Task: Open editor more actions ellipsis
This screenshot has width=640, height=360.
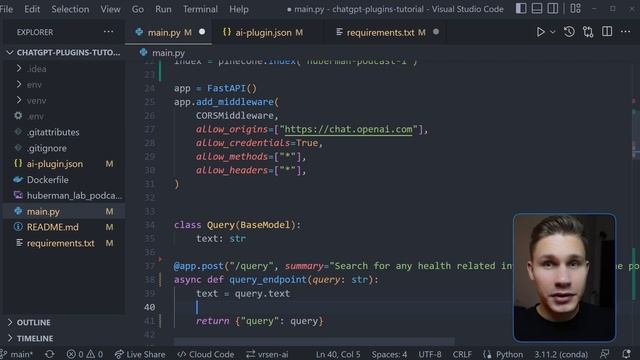Action: [x=625, y=31]
